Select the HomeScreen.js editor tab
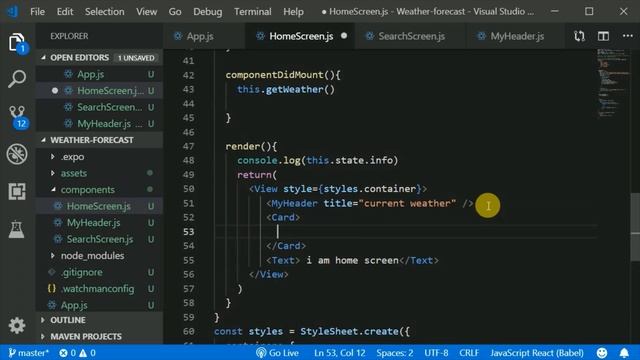 coord(300,36)
